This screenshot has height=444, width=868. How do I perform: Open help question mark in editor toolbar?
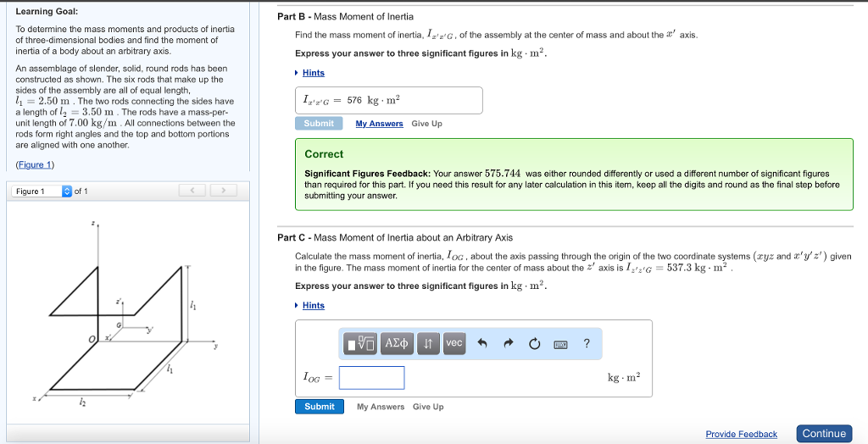coord(587,343)
